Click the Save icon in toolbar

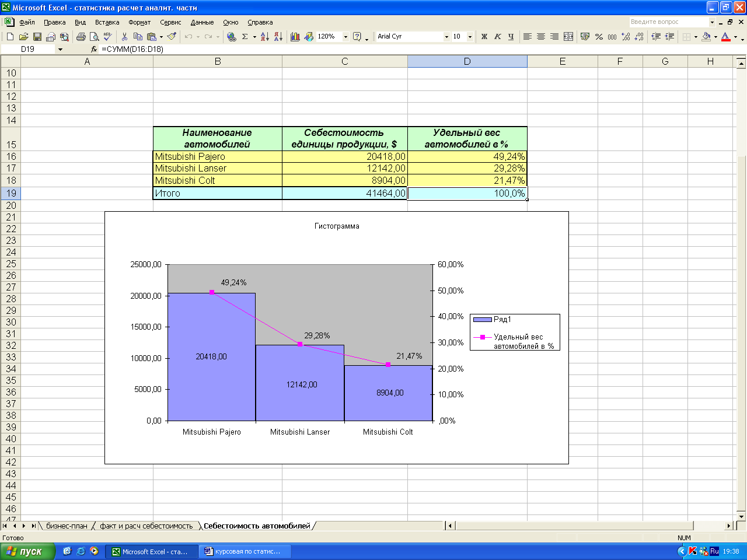click(x=37, y=37)
